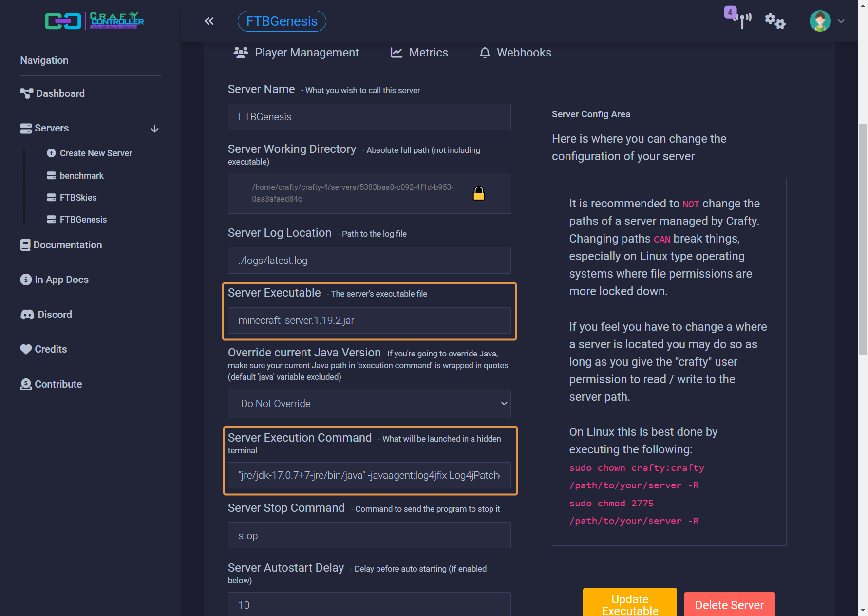Viewport: 868px width, 616px height.
Task: Click the page vertical scrollbar thumb
Action: [x=863, y=239]
